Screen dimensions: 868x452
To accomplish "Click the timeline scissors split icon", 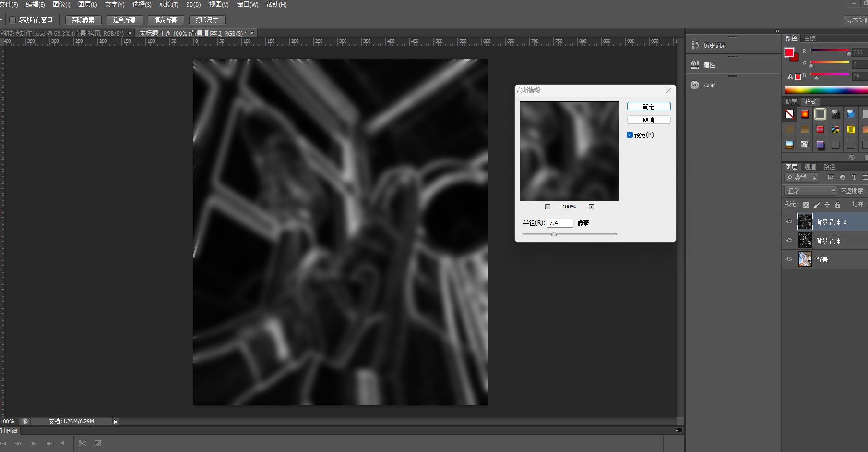I will click(82, 444).
